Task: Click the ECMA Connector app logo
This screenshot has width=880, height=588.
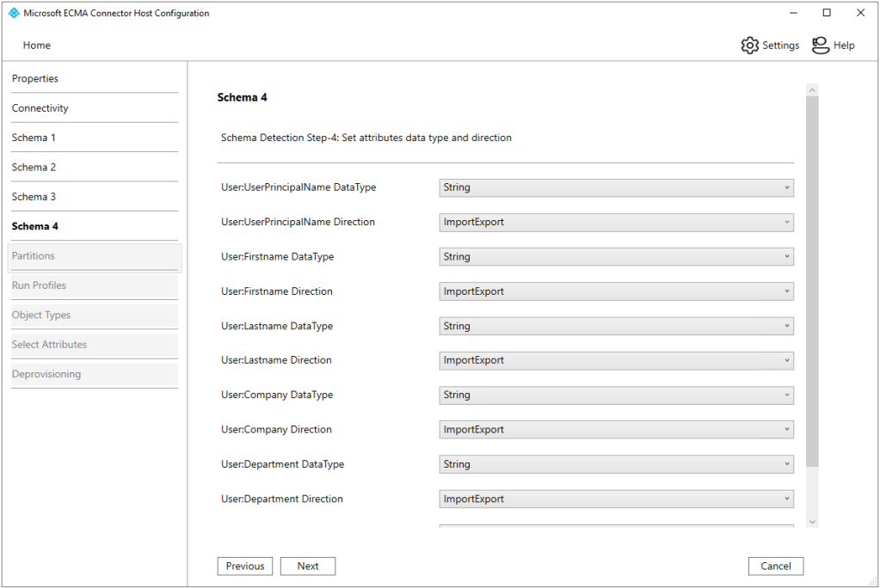Action: tap(13, 13)
